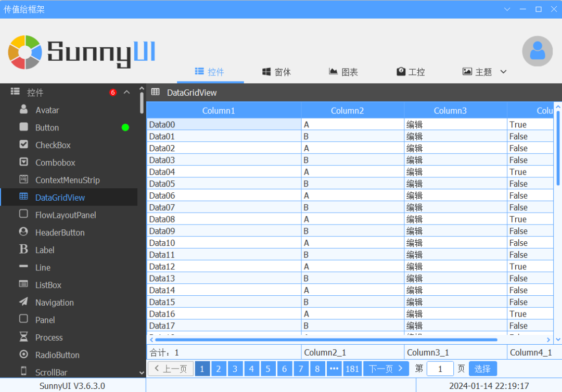Click the ellipsis more pages button
The height and width of the screenshot is (392, 562).
coord(334,369)
